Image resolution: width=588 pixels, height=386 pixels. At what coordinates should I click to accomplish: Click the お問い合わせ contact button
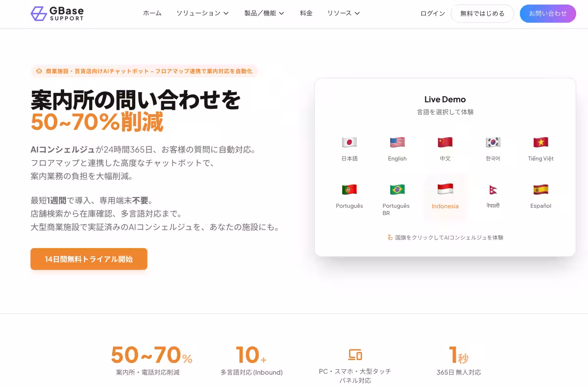(548, 14)
